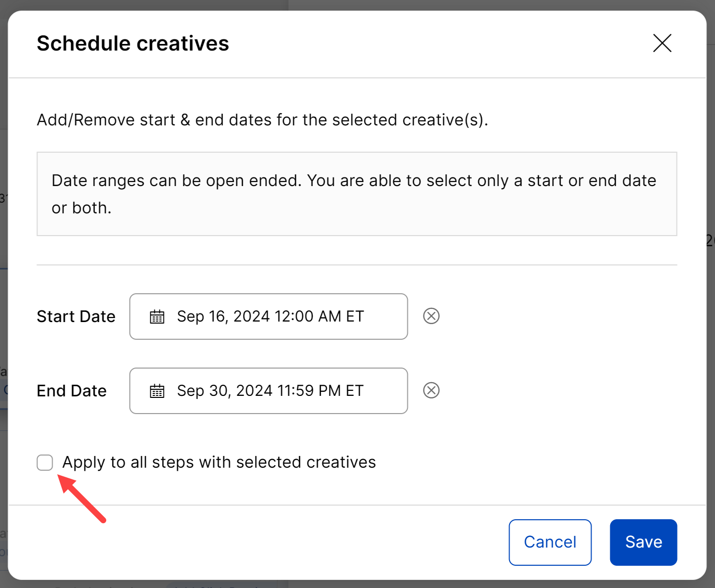Click the Start Date label
This screenshot has width=715, height=588.
pyautogui.click(x=76, y=316)
